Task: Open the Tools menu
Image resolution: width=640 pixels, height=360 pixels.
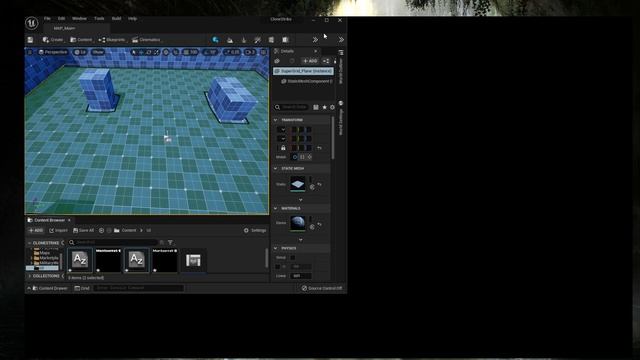Action: point(99,19)
